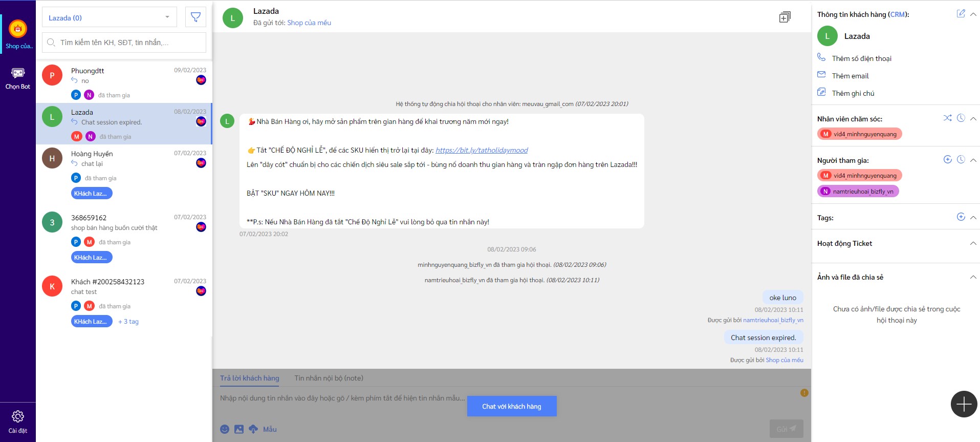Open the Lazada (0) channel dropdown
This screenshot has height=442, width=980.
pos(110,17)
